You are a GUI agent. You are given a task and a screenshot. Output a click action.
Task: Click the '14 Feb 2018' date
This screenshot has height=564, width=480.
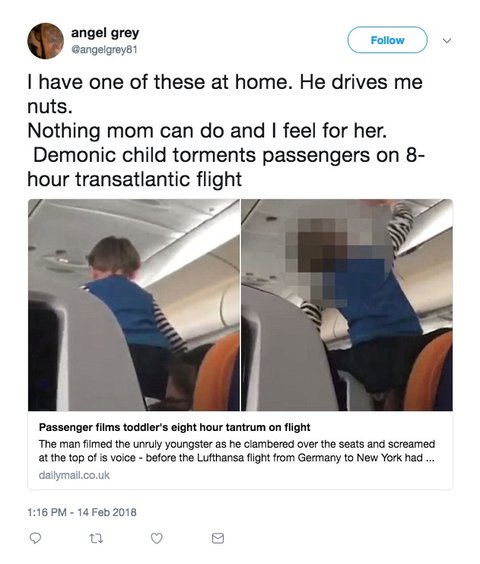coord(107,512)
